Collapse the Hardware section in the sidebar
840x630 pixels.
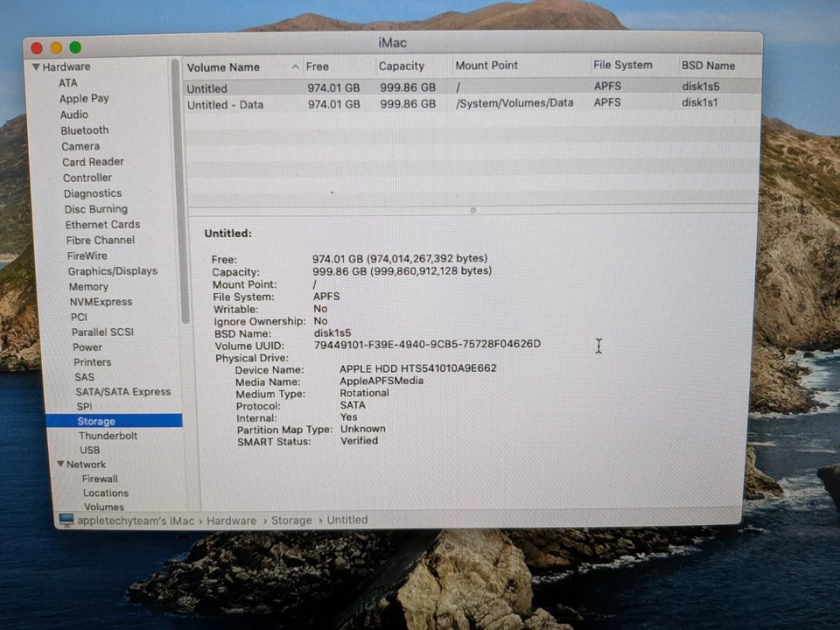pos(36,66)
